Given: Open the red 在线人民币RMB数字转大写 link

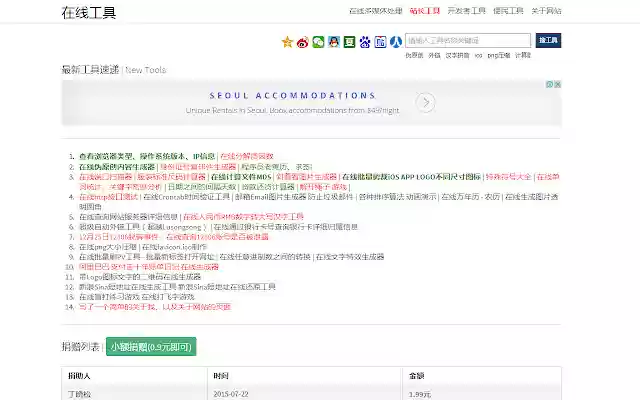Looking at the screenshot, I should [x=243, y=217].
